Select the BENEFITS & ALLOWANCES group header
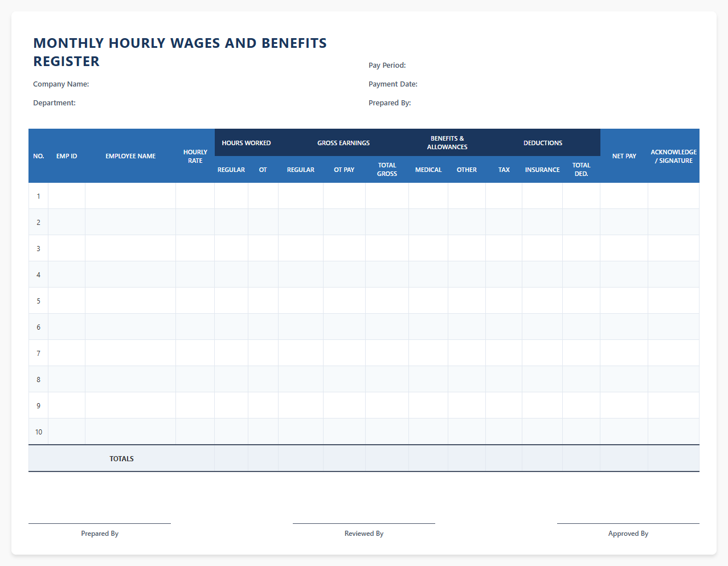The image size is (728, 566). coord(447,143)
